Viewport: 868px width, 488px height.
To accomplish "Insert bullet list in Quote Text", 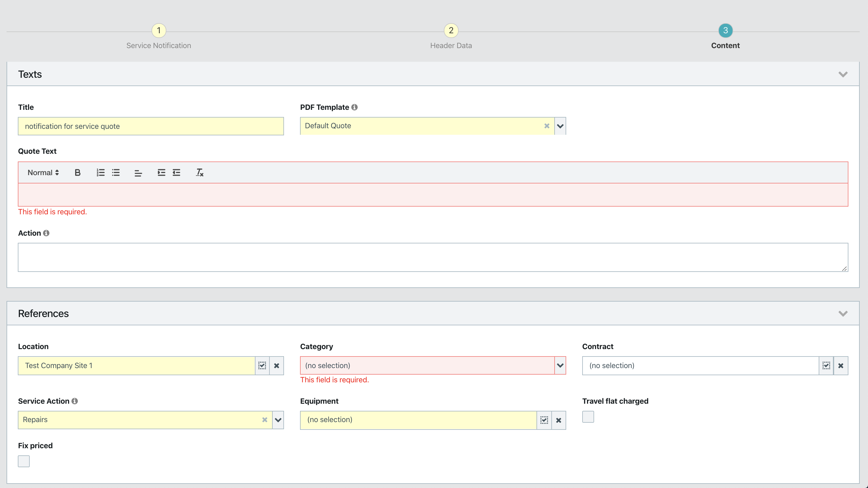I will [116, 173].
